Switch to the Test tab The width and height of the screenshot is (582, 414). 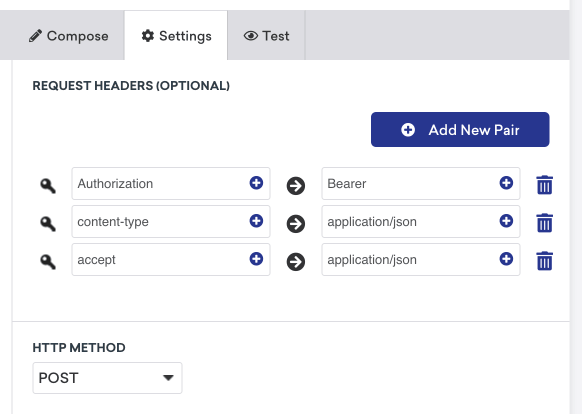click(x=266, y=36)
